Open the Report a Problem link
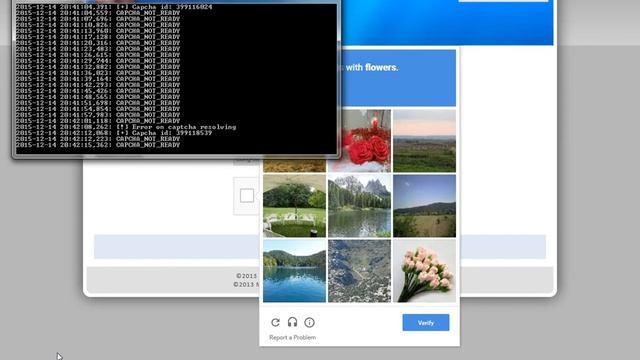 click(x=292, y=338)
